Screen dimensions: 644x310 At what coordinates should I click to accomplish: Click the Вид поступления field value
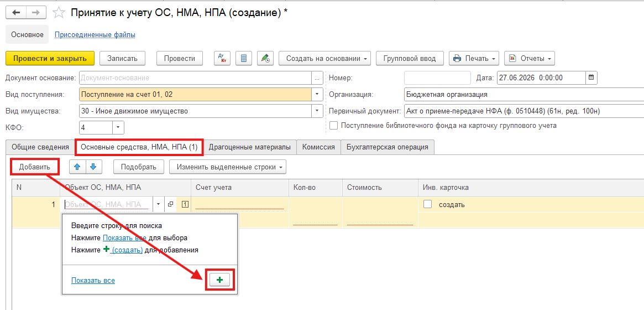pos(196,94)
